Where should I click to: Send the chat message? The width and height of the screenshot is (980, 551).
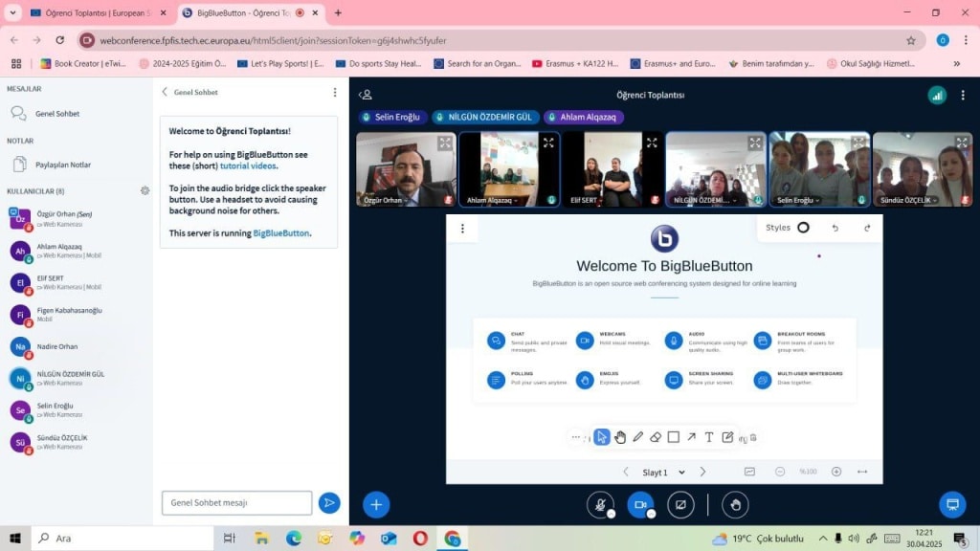point(329,502)
